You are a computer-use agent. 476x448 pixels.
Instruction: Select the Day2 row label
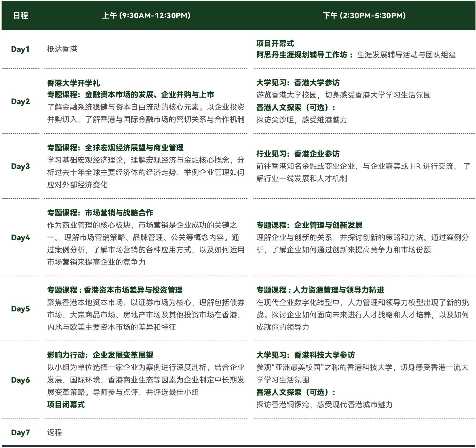coord(20,101)
